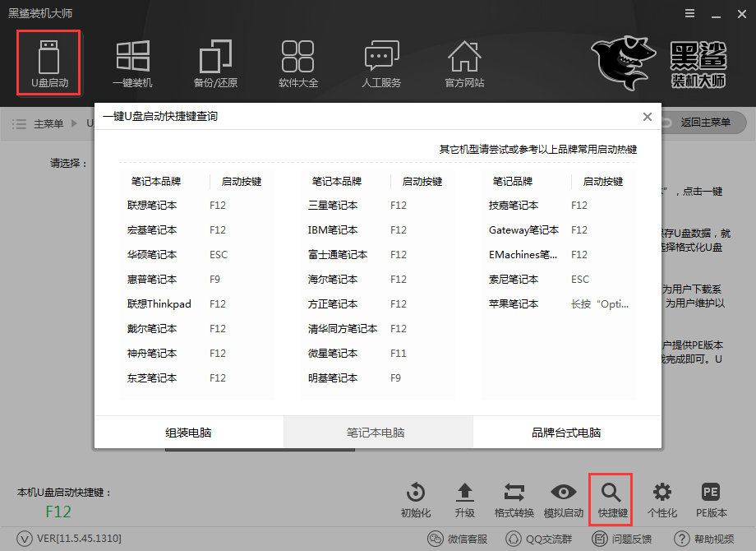This screenshot has height=551, width=756.
Task: Open the U盘启动 module icon
Action: pos(48,63)
